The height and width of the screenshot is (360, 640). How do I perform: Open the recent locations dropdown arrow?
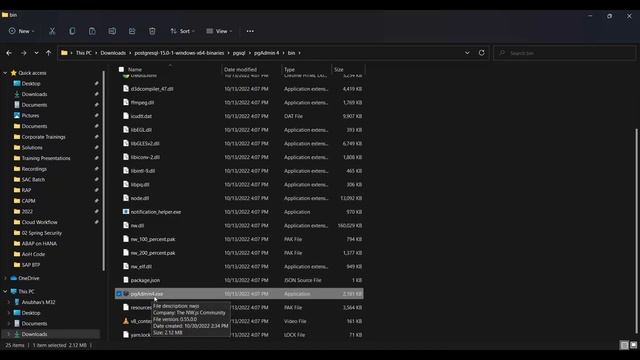[x=36, y=53]
